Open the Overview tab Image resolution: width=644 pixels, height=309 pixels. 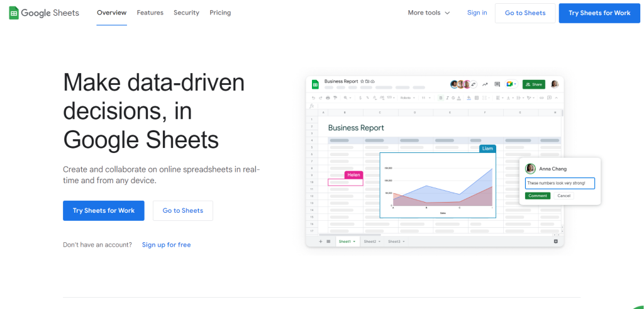(112, 13)
